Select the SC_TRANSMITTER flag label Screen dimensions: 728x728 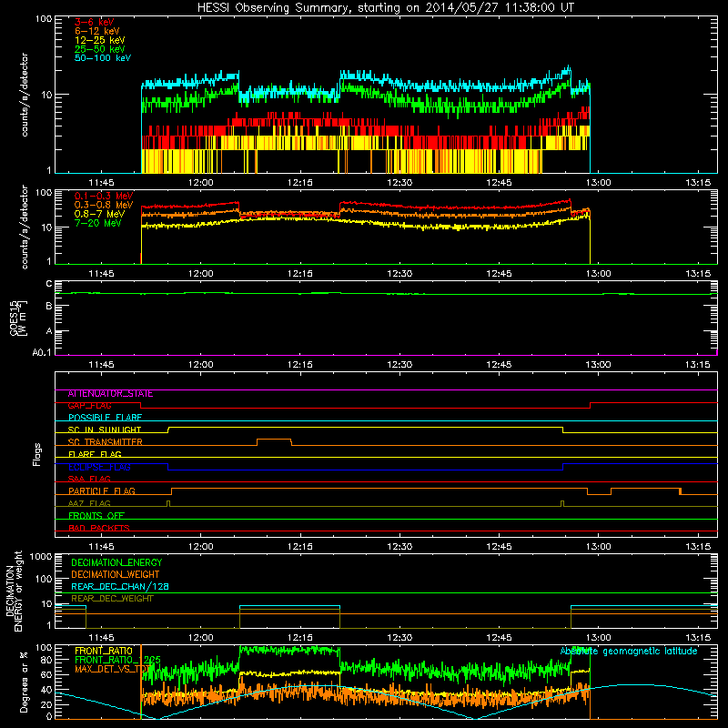105,442
